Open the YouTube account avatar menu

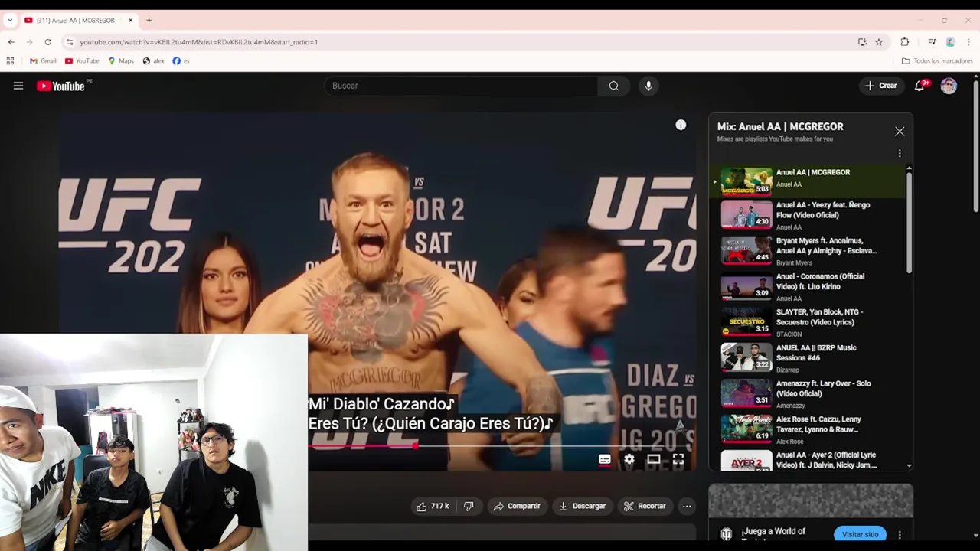coord(949,86)
